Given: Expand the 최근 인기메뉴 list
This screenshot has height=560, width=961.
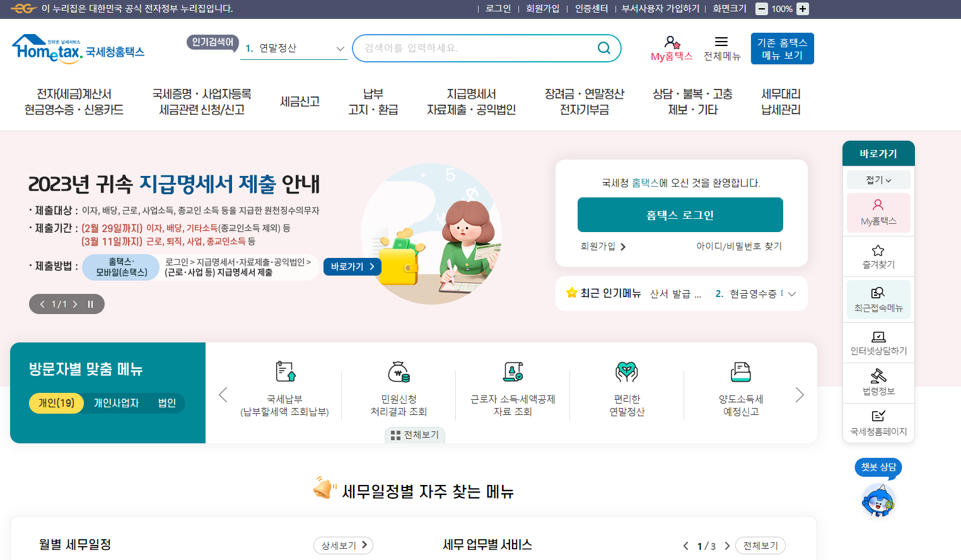Looking at the screenshot, I should pyautogui.click(x=792, y=294).
